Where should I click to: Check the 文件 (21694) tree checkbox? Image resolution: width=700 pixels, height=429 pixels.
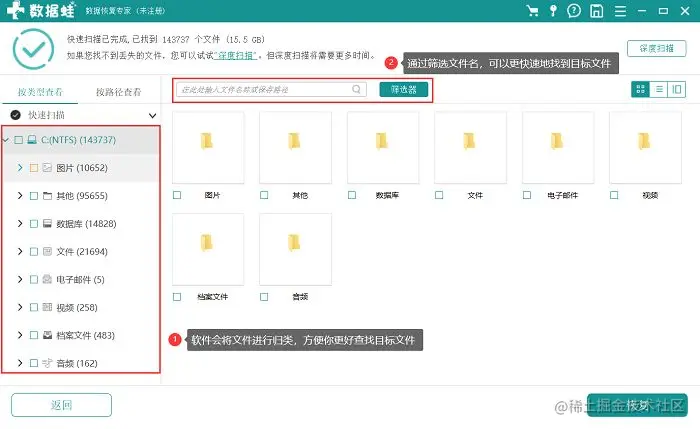(x=33, y=252)
